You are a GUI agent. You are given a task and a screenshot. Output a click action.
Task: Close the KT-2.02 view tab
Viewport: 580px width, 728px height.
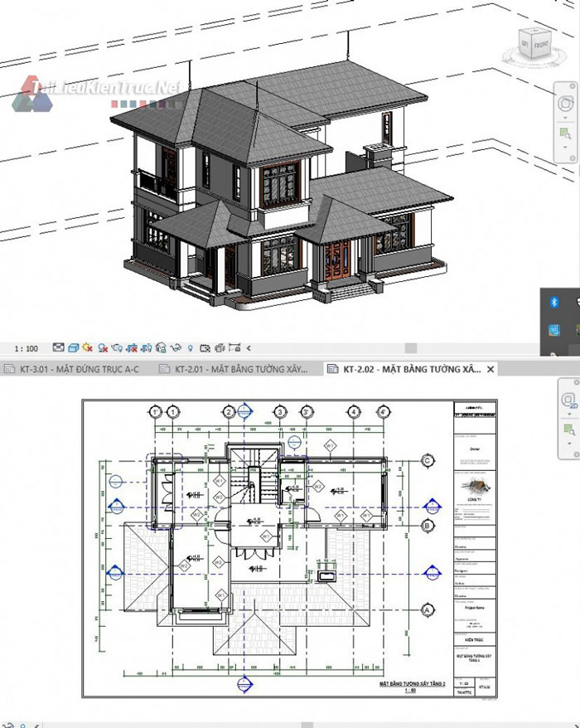pyautogui.click(x=491, y=369)
